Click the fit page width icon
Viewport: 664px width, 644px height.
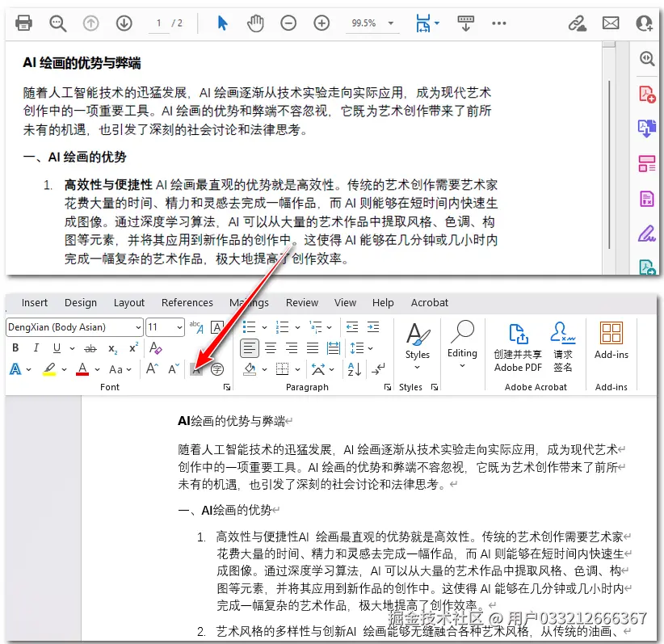click(x=423, y=23)
